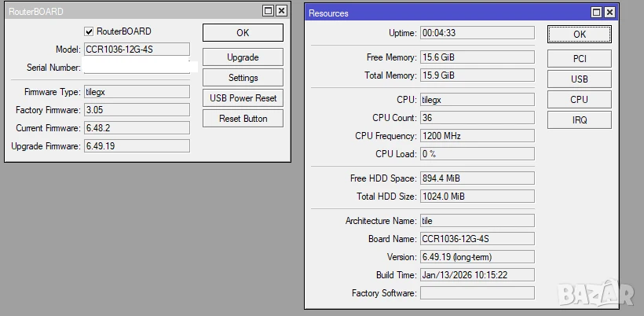Click Total HDD Size value 1024.0 MiB
The width and height of the screenshot is (644, 316).
coord(478,197)
